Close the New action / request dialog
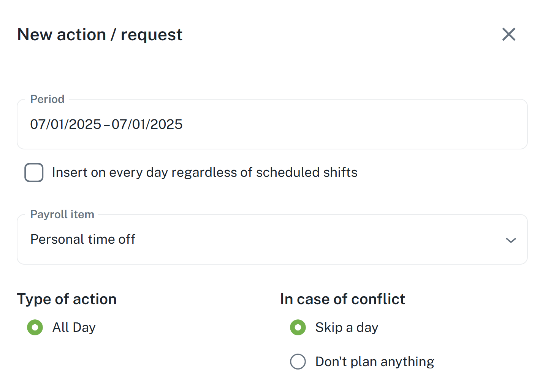This screenshot has width=548, height=392. click(x=508, y=34)
